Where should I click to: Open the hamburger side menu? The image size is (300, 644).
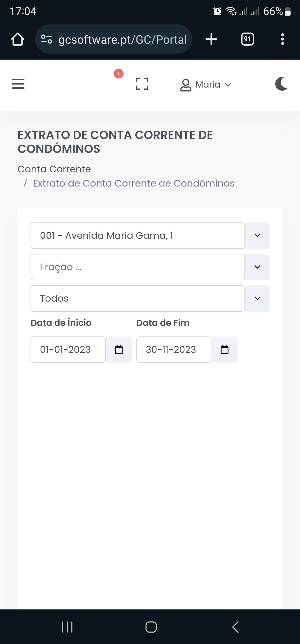click(18, 84)
